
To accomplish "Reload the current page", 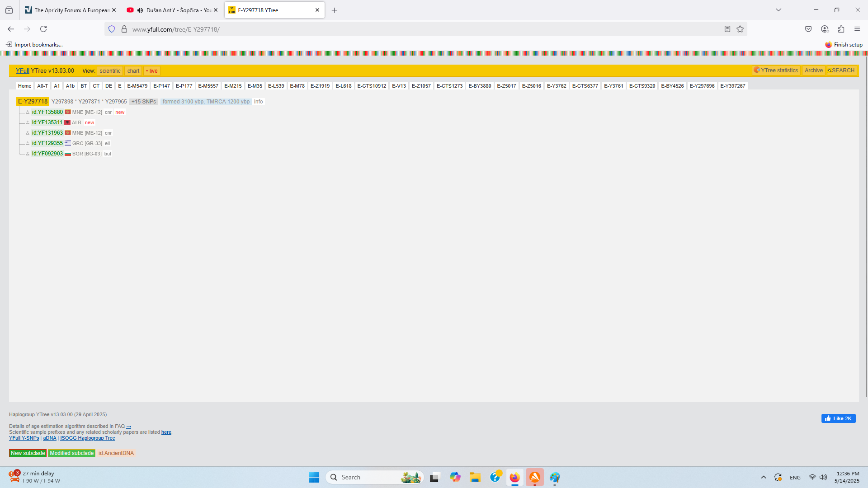I will click(43, 29).
